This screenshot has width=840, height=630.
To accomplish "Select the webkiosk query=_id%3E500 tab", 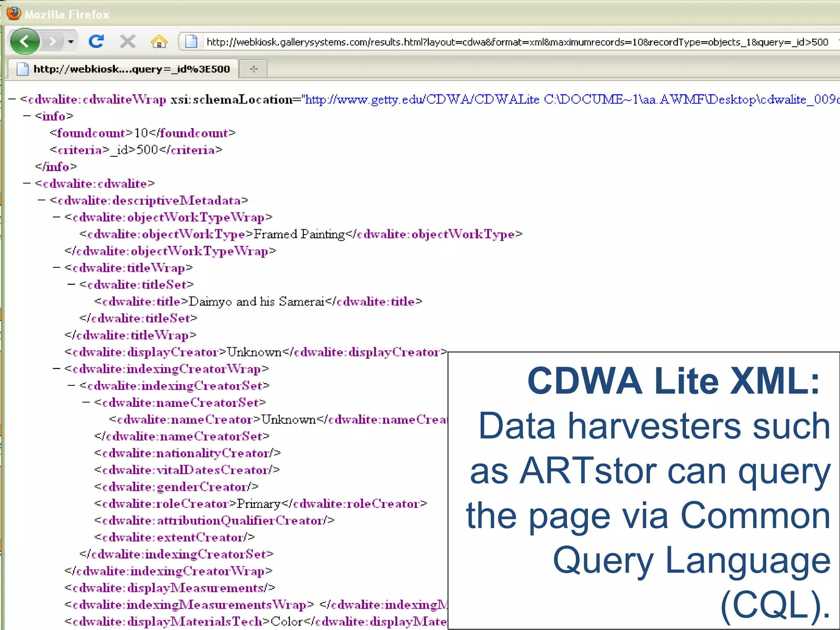I will 124,69.
